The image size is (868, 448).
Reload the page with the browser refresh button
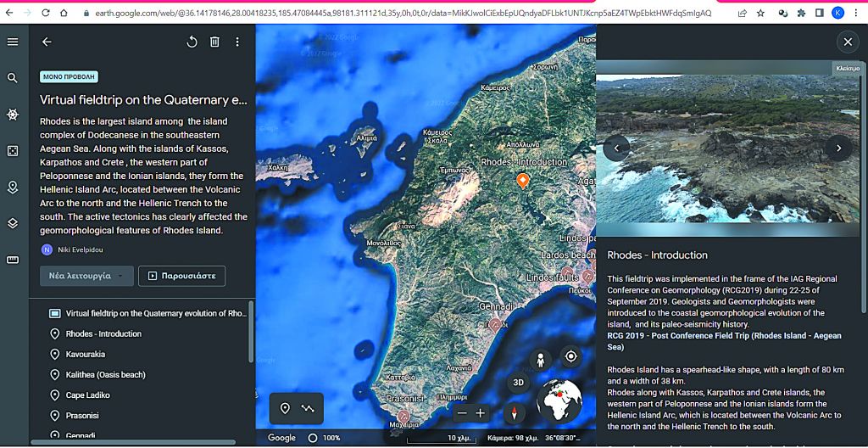46,13
